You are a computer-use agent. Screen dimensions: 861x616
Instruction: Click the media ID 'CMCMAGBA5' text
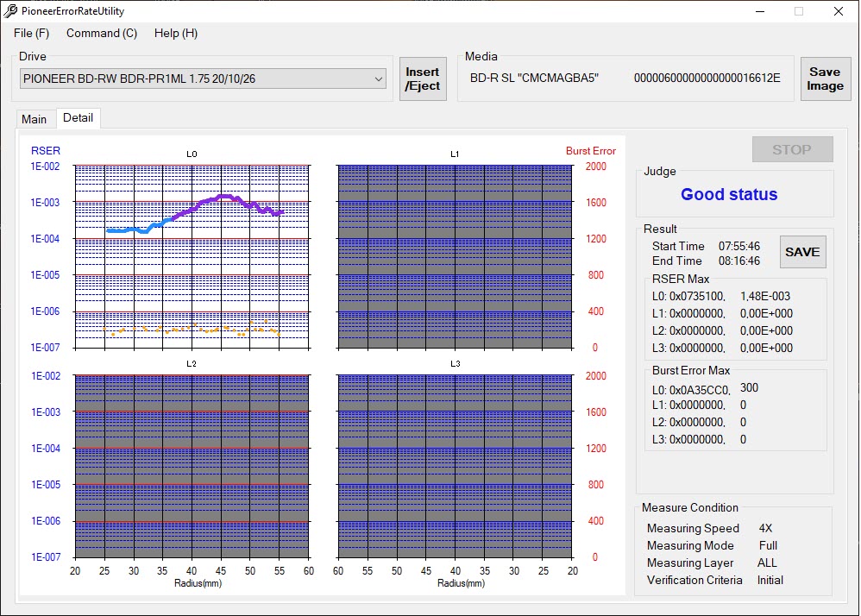pyautogui.click(x=534, y=79)
